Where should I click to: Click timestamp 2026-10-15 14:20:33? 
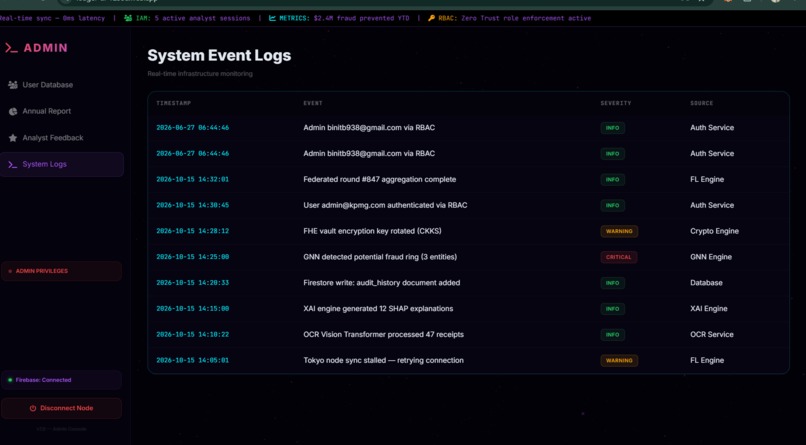[x=193, y=283]
